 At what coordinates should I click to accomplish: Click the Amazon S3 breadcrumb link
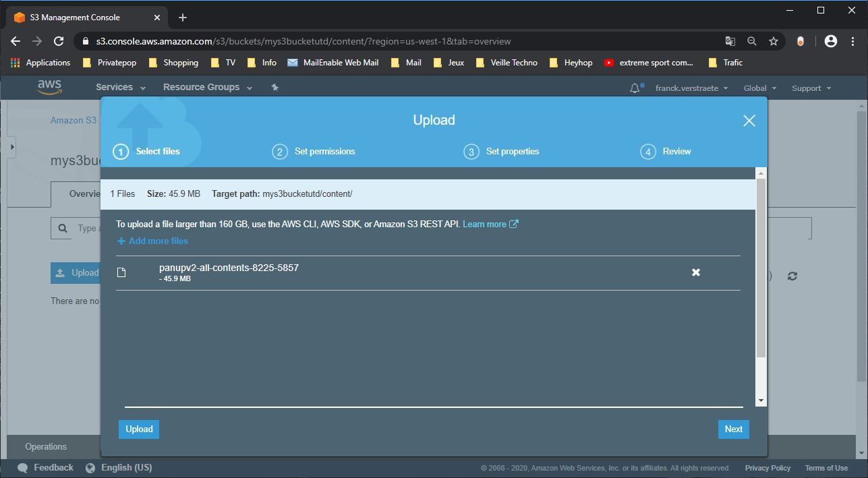(74, 121)
